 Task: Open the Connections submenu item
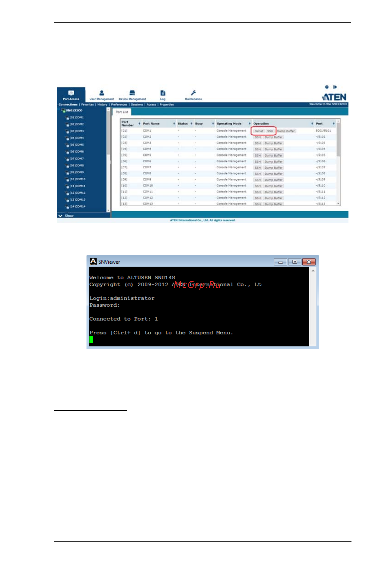coord(68,104)
